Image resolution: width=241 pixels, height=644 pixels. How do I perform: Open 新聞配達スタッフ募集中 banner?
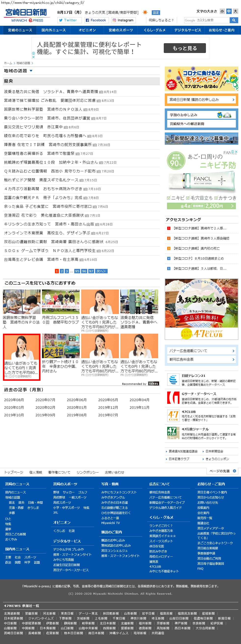[201, 139]
